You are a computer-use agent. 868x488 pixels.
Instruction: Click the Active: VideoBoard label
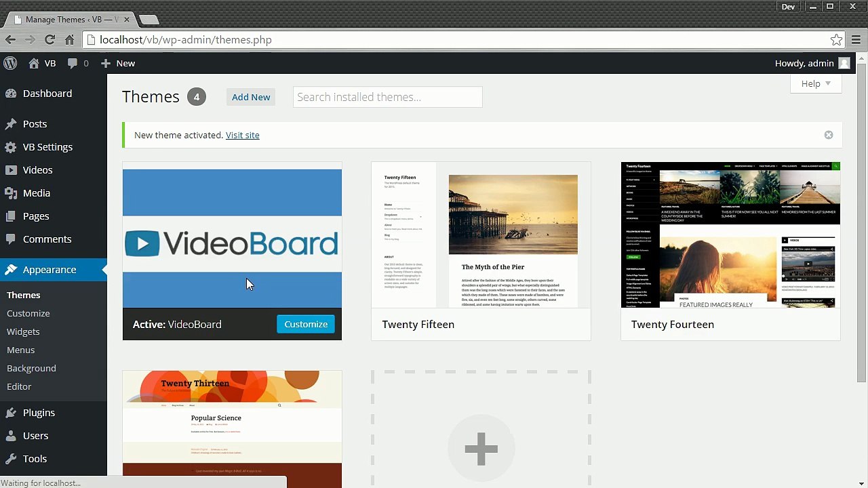click(177, 324)
